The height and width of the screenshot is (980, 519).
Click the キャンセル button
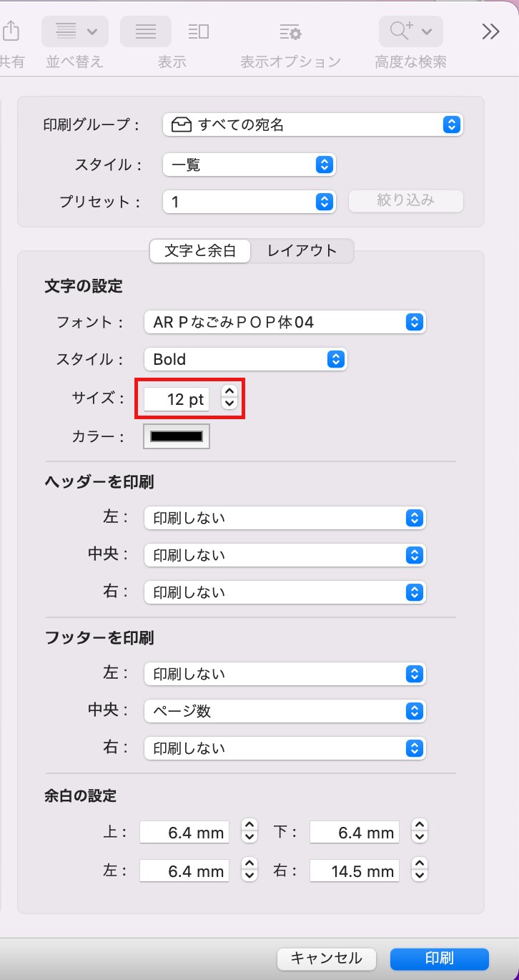click(327, 959)
